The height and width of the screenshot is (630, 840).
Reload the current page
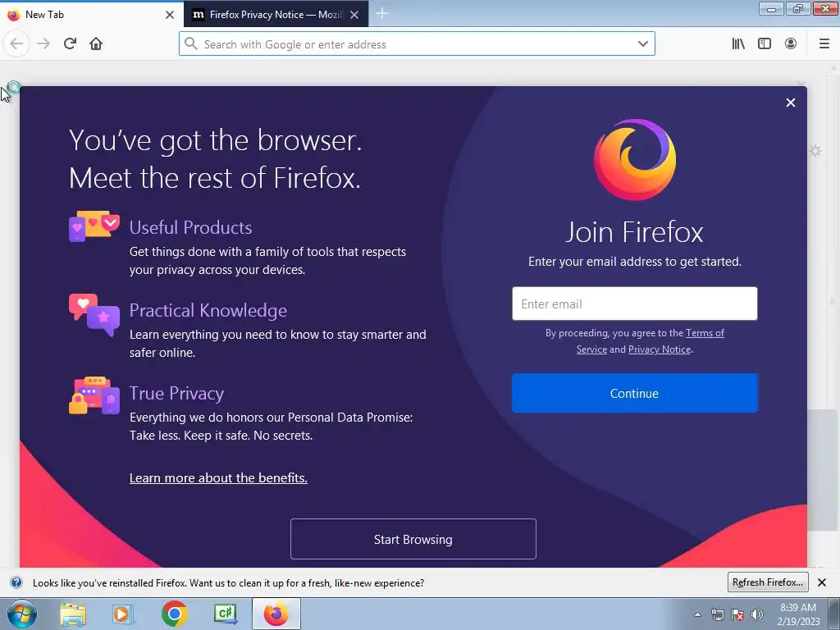[70, 44]
